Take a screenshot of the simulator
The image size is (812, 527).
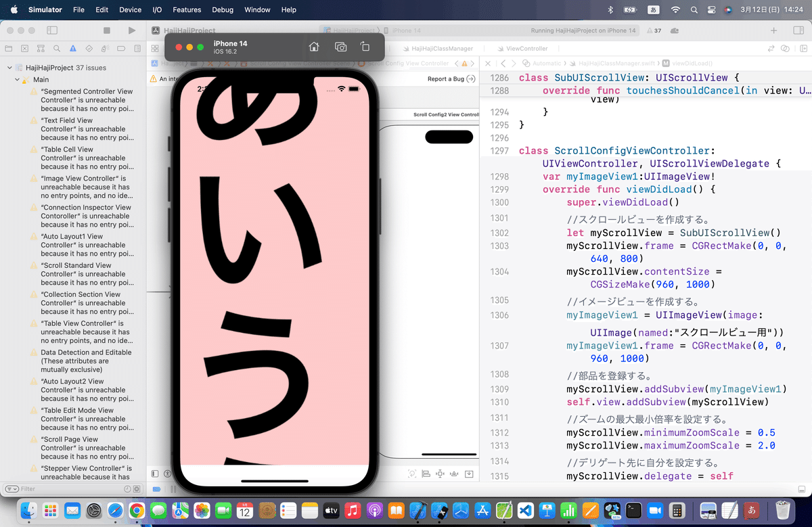(x=340, y=47)
